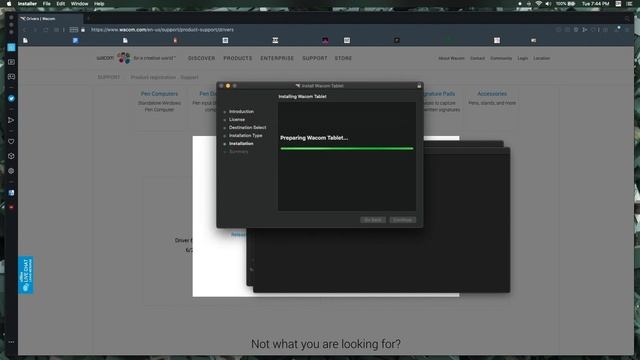Click the Login link on Wacom site

click(x=522, y=58)
